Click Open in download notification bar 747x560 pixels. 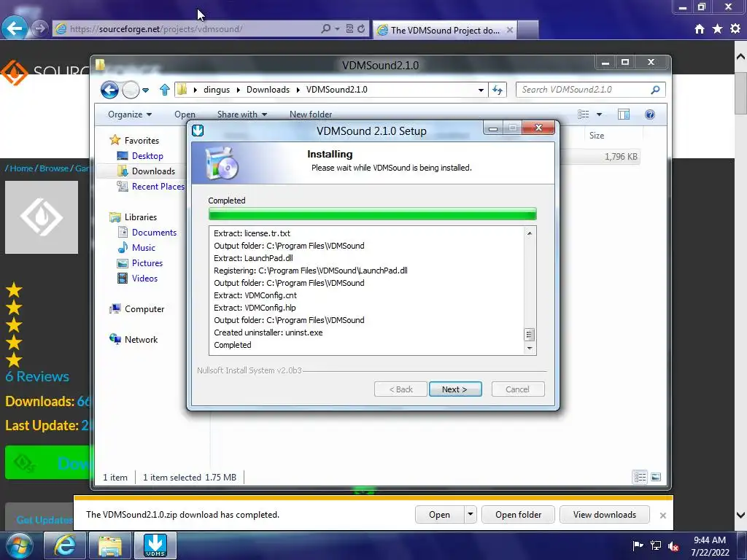pos(439,515)
